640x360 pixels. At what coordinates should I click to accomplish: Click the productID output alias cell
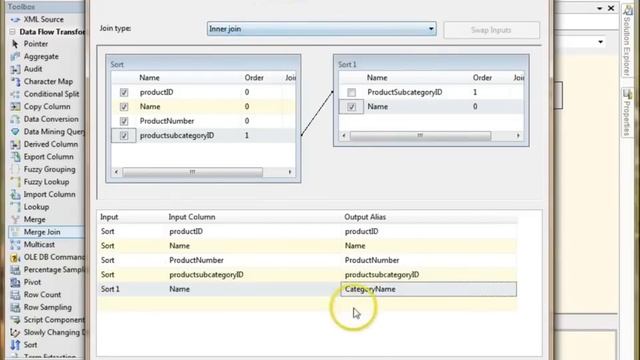[429, 231]
